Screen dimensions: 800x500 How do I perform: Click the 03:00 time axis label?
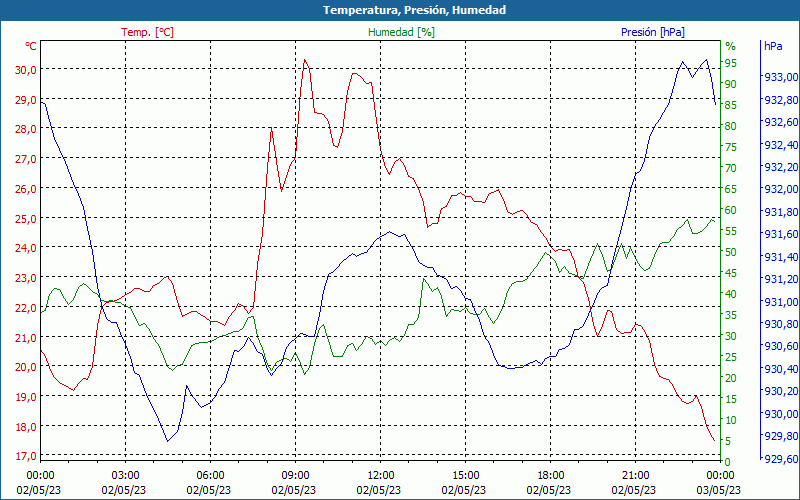click(126, 476)
